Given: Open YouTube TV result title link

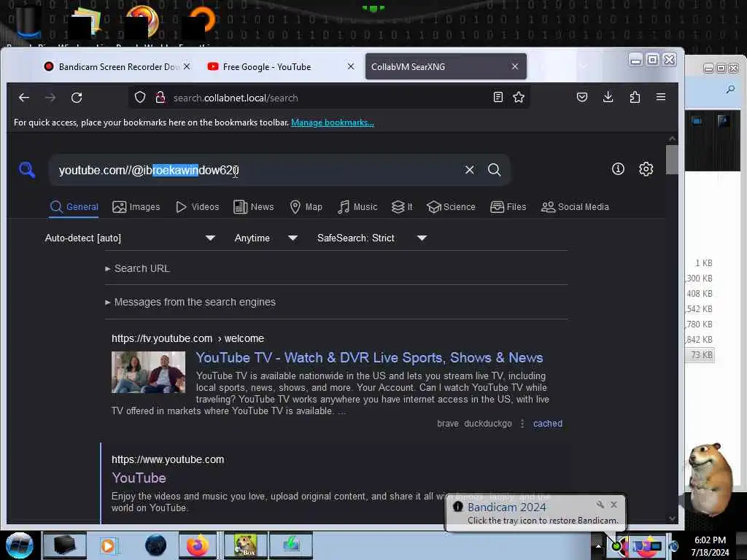Looking at the screenshot, I should pyautogui.click(x=369, y=357).
